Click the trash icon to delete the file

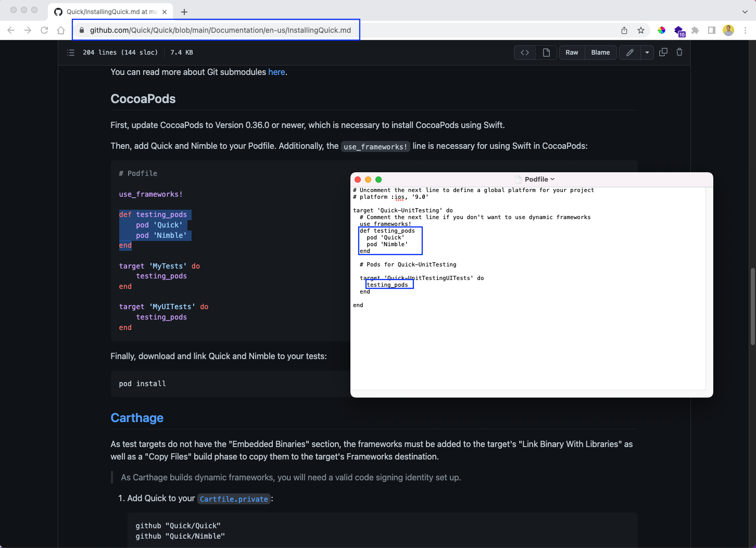coord(679,52)
